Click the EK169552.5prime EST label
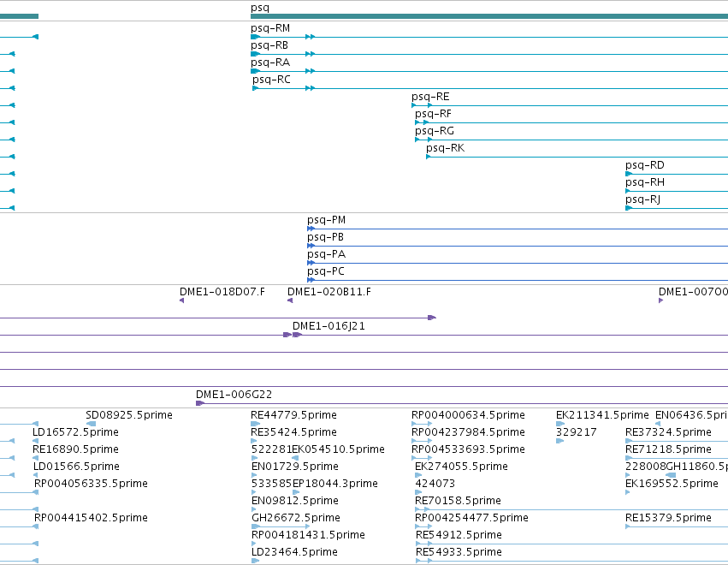 pos(672,484)
